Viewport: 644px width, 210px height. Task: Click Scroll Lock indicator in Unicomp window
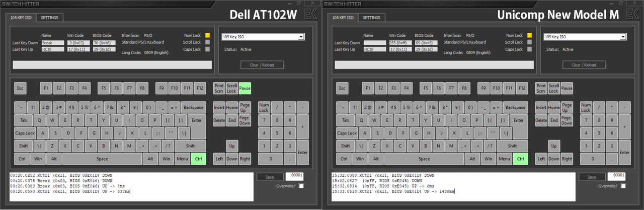(x=529, y=42)
